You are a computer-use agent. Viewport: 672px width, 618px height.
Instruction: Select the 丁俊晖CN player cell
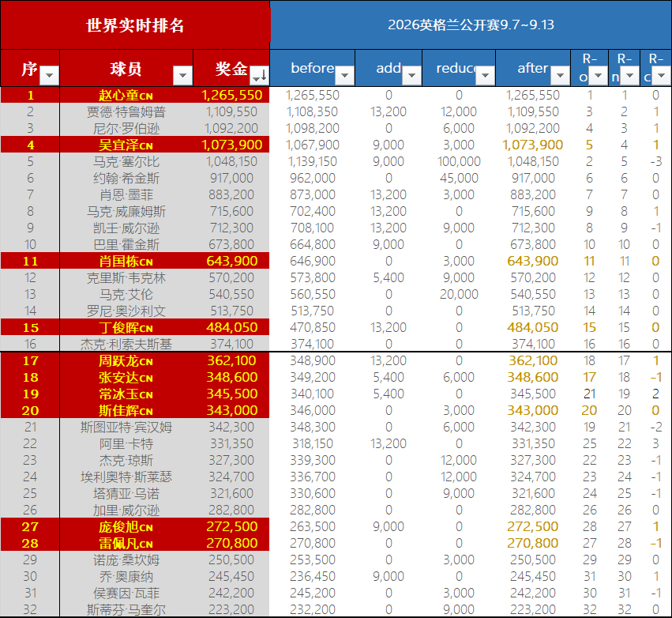coord(126,327)
